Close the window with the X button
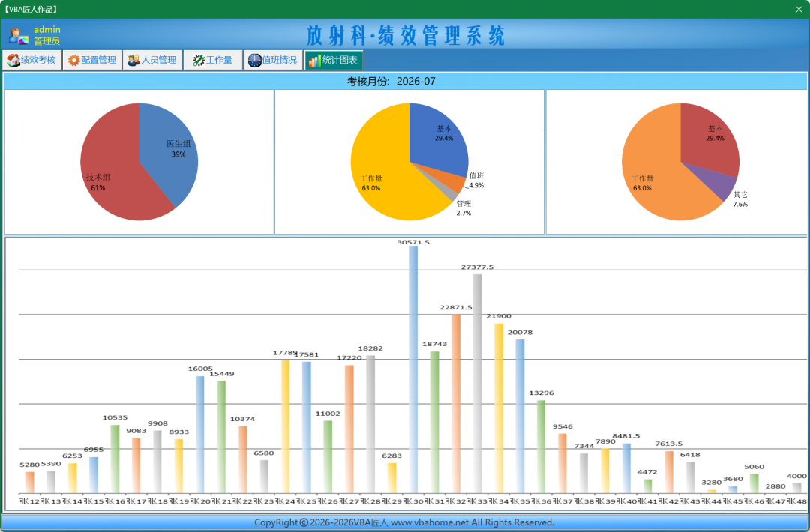The image size is (810, 532). pyautogui.click(x=799, y=9)
